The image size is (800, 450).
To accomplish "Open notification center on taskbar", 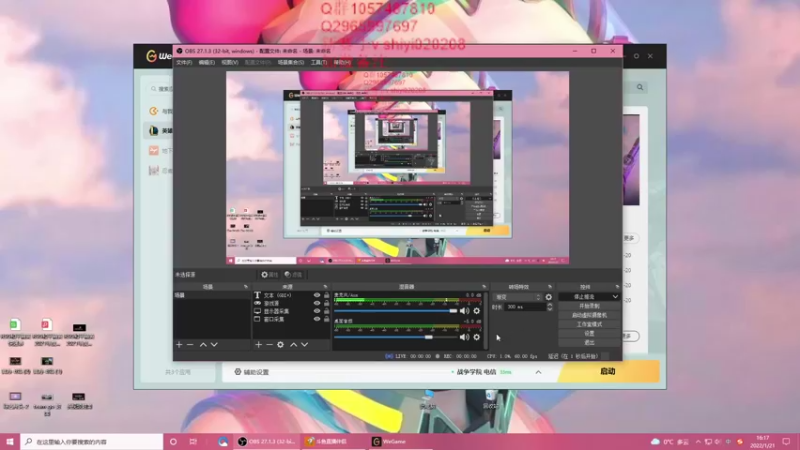I will click(787, 442).
